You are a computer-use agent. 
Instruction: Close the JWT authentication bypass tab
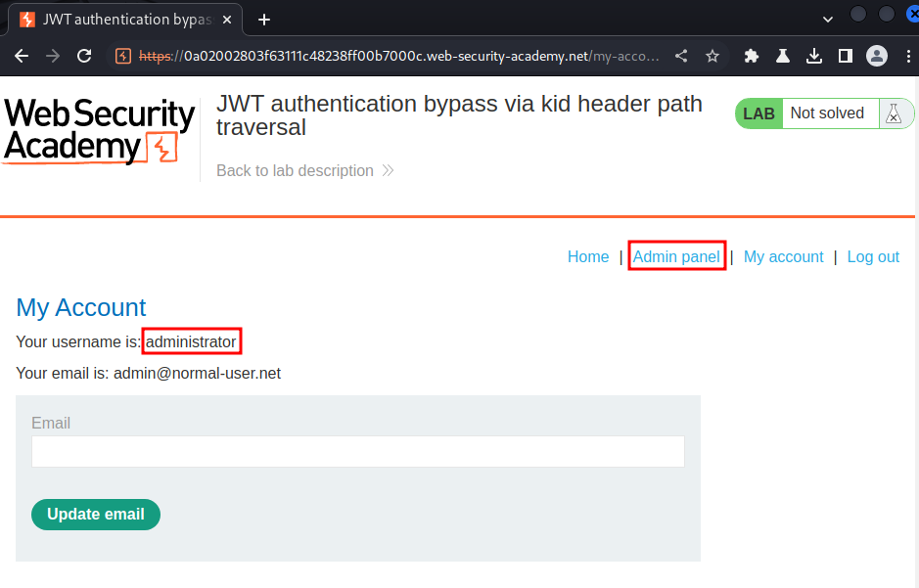pos(227,20)
